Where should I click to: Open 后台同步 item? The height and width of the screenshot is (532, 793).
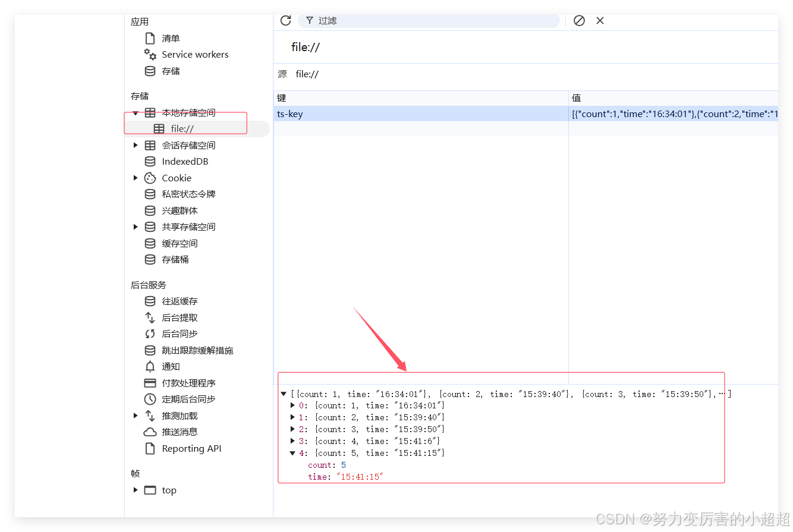[180, 334]
